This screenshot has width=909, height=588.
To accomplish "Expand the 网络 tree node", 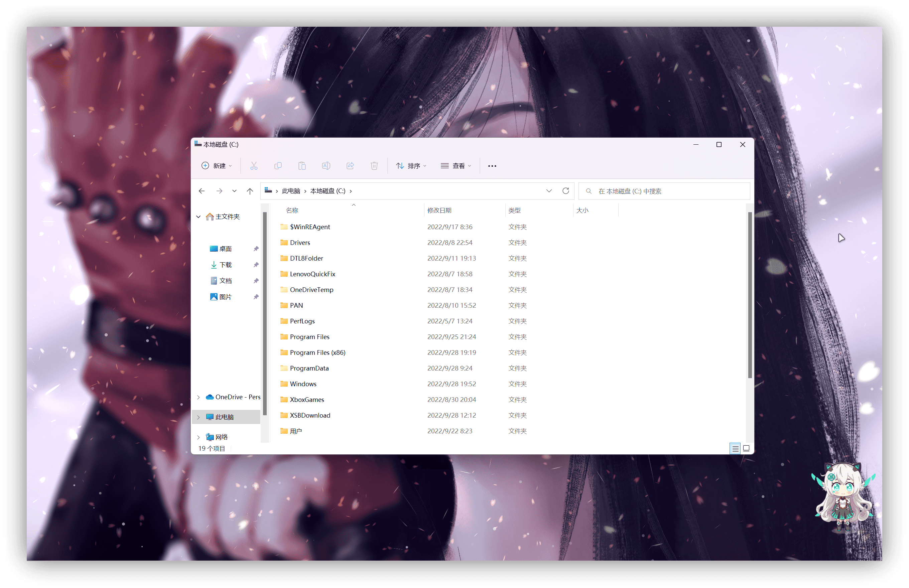I will pyautogui.click(x=199, y=437).
